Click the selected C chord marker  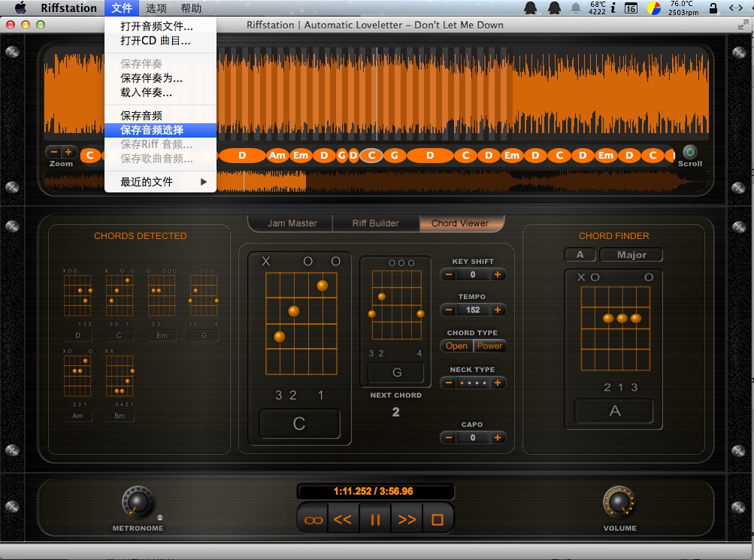point(371,156)
